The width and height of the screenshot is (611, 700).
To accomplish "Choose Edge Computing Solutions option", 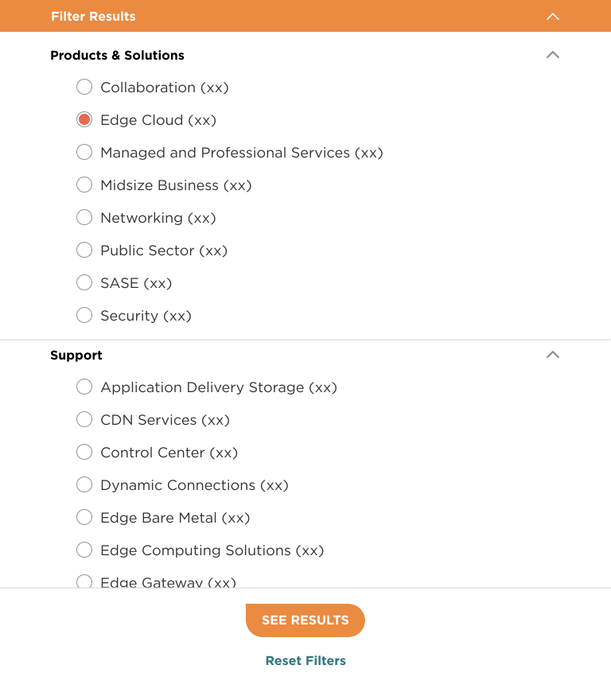I will tap(84, 550).
